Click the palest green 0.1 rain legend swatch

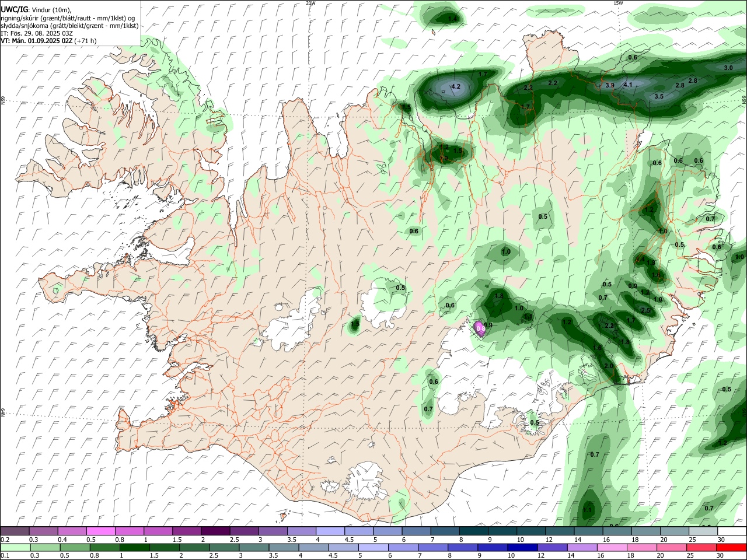pos(15,548)
